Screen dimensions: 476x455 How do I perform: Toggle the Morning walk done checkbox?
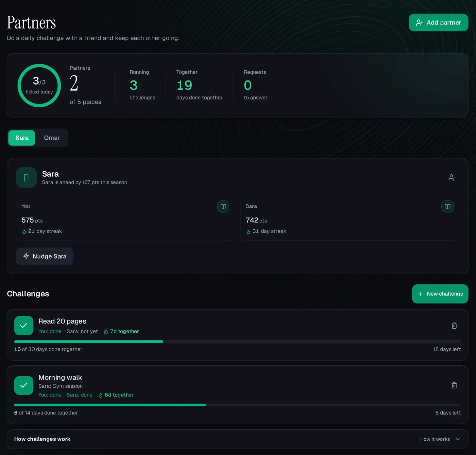24,385
